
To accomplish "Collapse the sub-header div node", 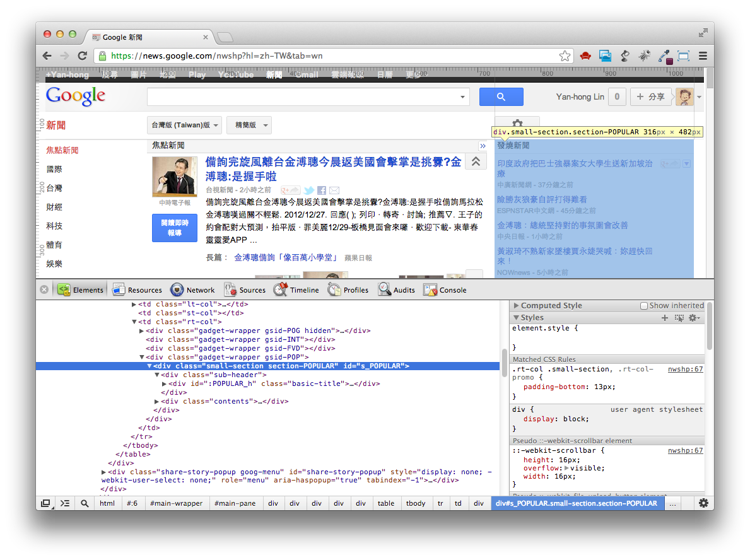I will (x=156, y=375).
